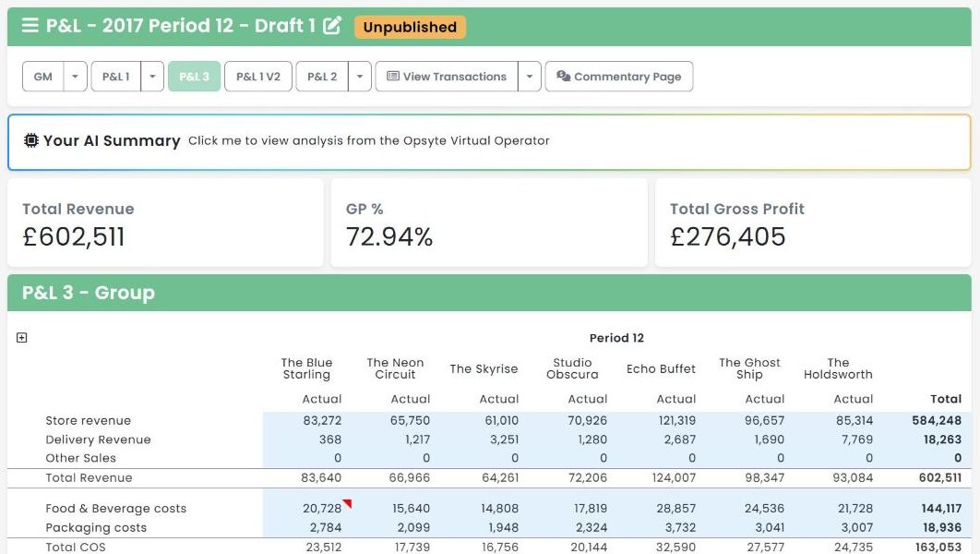Click total revenue cell 98,347
The image size is (980, 554).
pyautogui.click(x=764, y=477)
